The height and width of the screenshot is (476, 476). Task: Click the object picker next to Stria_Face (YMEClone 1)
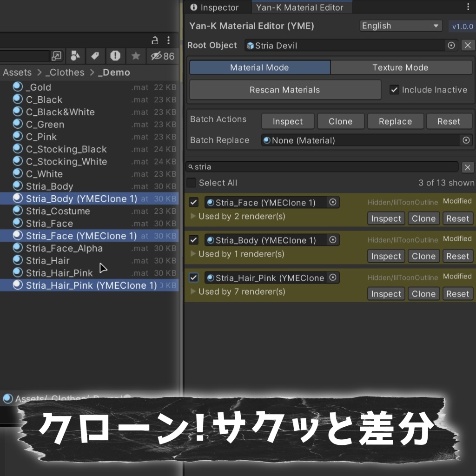coord(333,202)
